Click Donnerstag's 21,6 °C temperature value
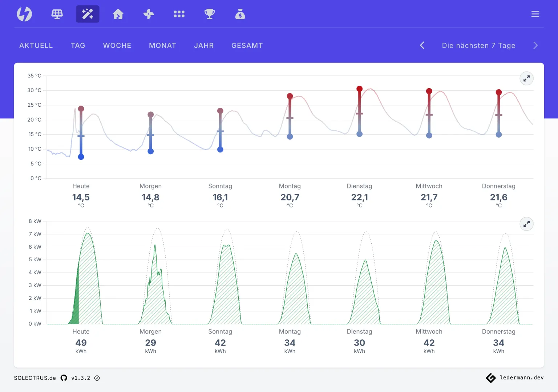Image resolution: width=558 pixels, height=392 pixels. pyautogui.click(x=499, y=197)
